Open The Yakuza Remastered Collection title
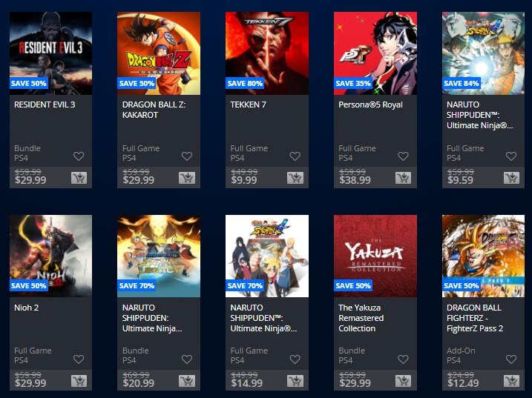 (361, 318)
